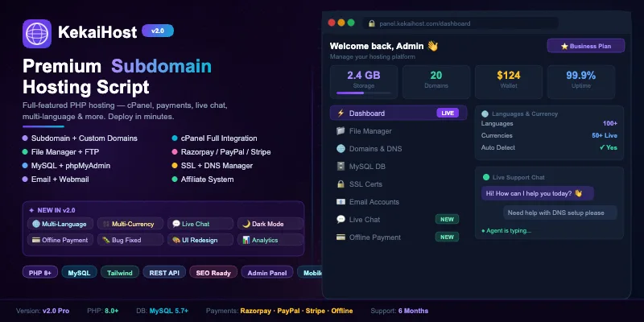Click the icon in the Multi-Currency chip

point(106,224)
